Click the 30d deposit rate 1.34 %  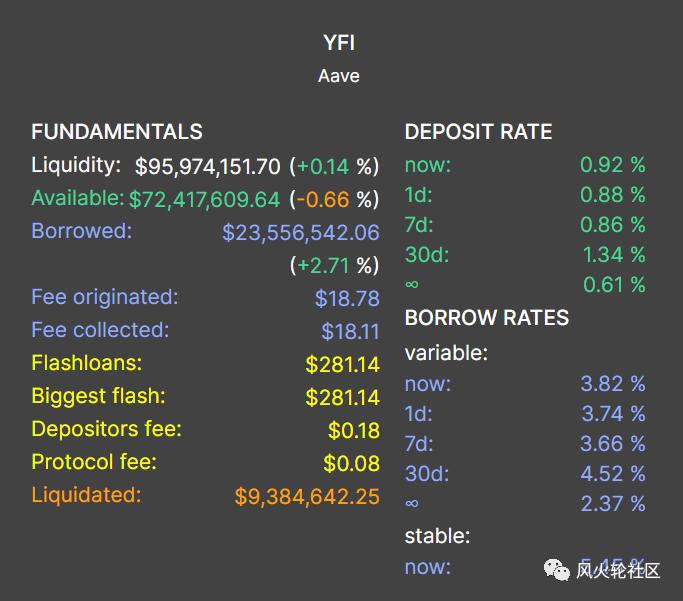click(612, 255)
